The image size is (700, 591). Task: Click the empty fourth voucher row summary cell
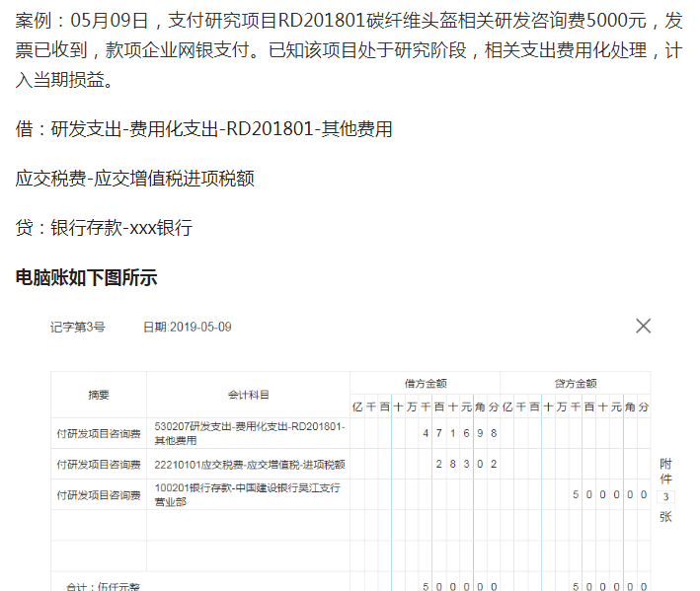tap(99, 525)
